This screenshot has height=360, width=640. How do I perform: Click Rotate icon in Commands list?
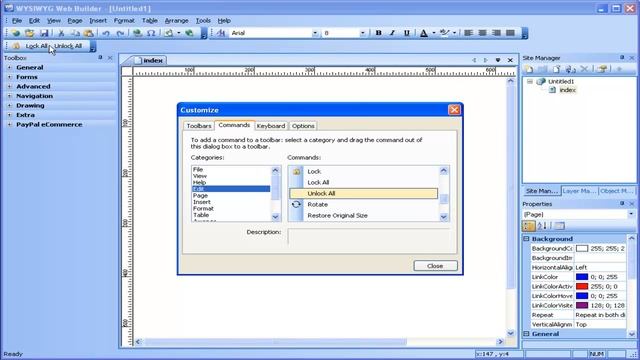[296, 204]
